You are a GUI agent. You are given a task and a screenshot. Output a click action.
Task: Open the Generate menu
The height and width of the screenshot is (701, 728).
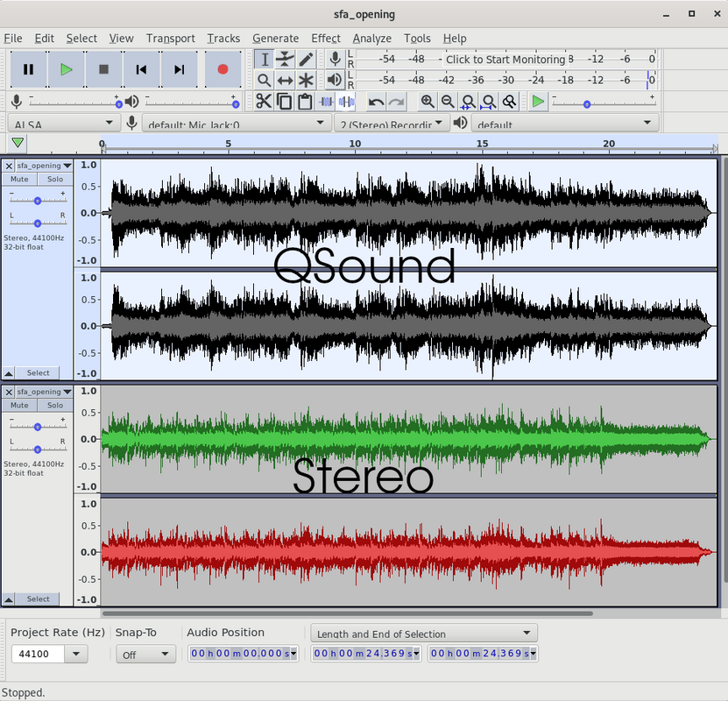tap(276, 39)
